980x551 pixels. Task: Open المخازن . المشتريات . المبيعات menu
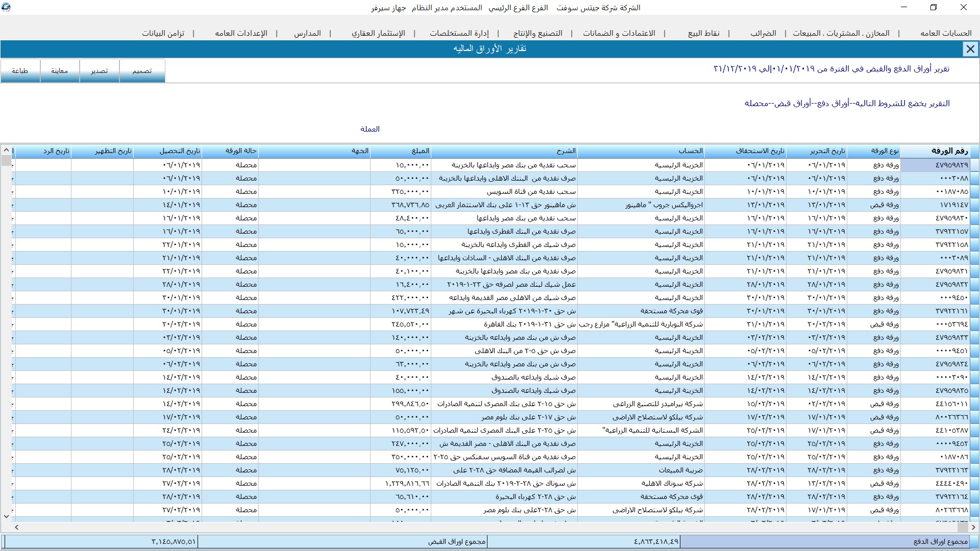click(841, 33)
